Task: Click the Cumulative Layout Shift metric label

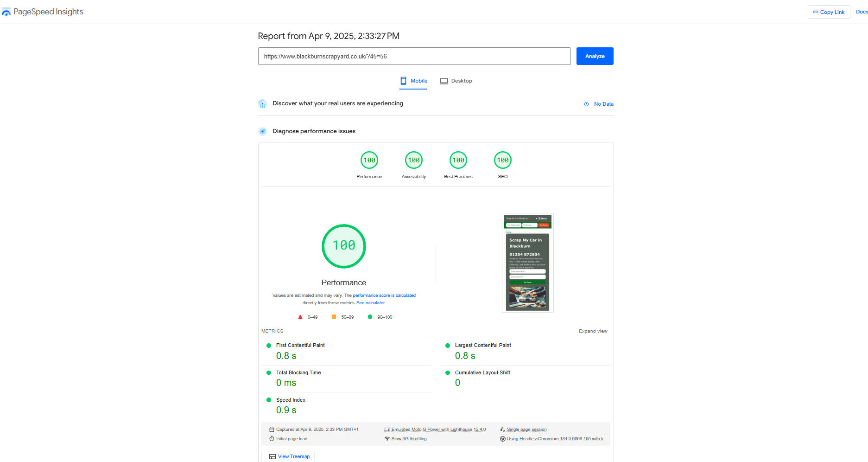Action: tap(482, 373)
